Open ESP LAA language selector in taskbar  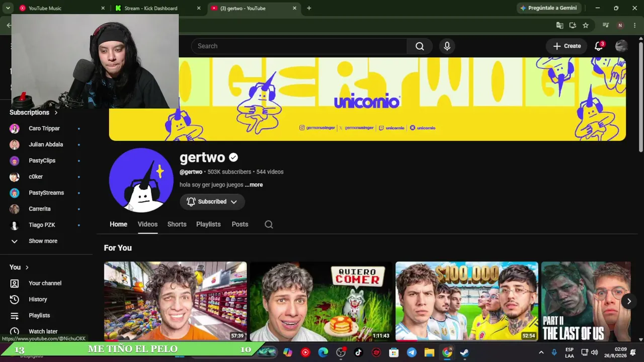569,352
